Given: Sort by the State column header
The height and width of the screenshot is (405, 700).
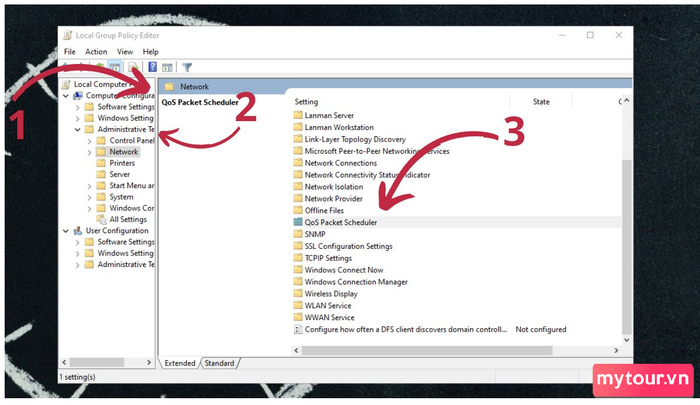Looking at the screenshot, I should 541,102.
